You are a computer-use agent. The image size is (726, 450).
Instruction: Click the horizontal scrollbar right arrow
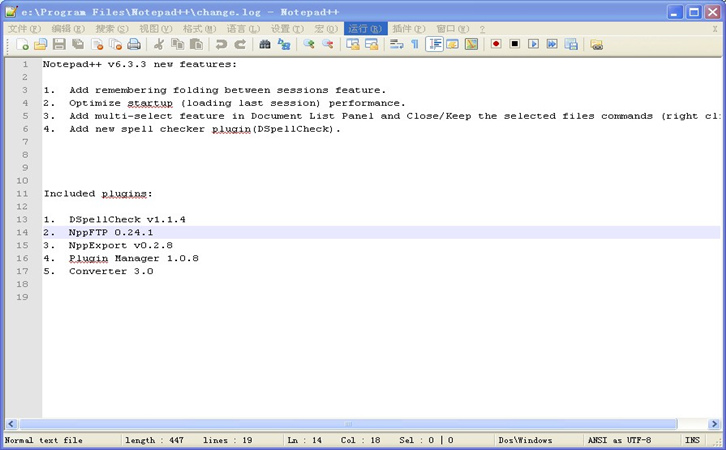point(712,424)
